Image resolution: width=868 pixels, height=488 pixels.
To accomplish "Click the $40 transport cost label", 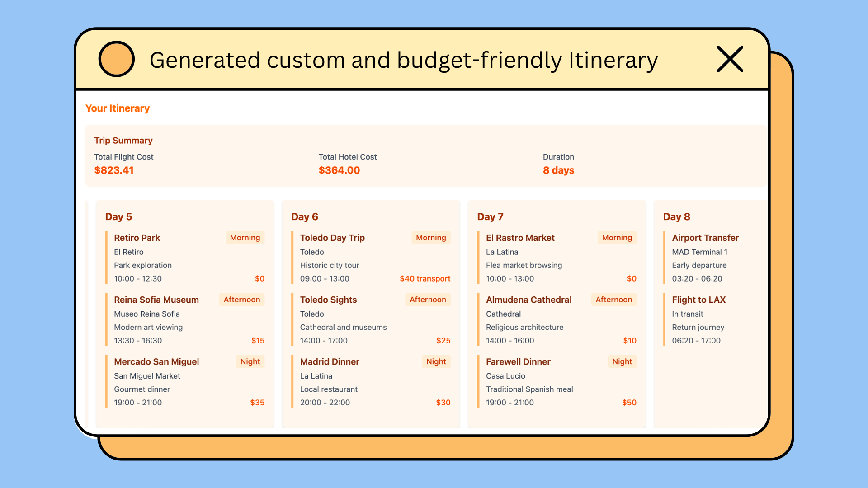I will click(425, 278).
